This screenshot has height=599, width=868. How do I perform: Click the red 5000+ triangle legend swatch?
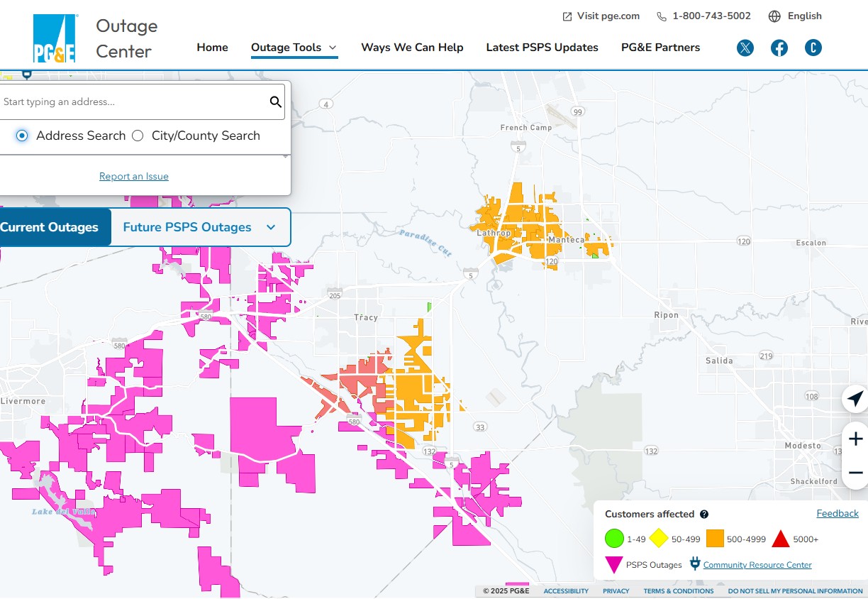coord(781,539)
